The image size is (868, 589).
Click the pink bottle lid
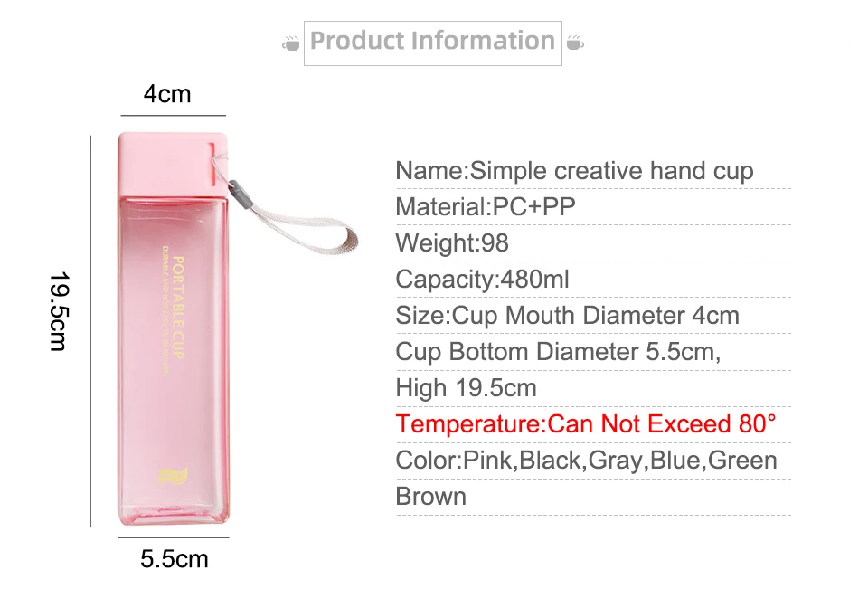(x=173, y=164)
